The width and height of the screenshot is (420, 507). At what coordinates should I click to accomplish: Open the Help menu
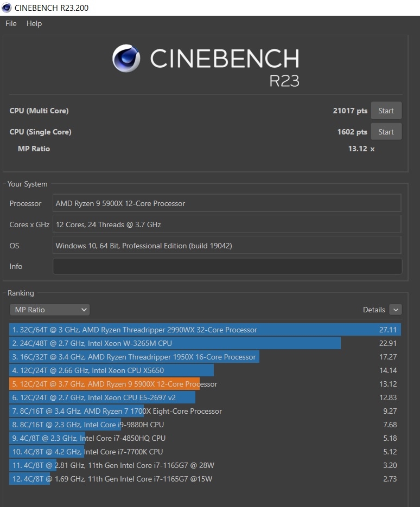[34, 24]
